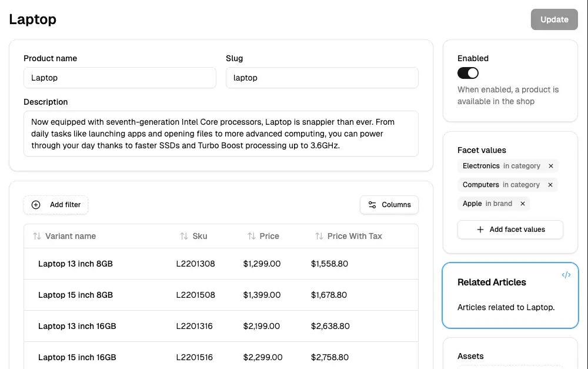588x369 pixels.
Task: Click the code icon in Related Articles
Action: click(566, 275)
